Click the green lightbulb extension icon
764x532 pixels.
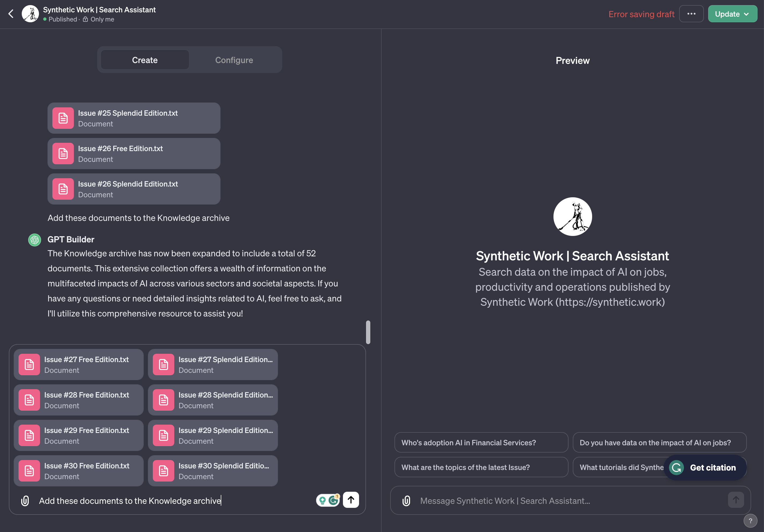pos(322,500)
